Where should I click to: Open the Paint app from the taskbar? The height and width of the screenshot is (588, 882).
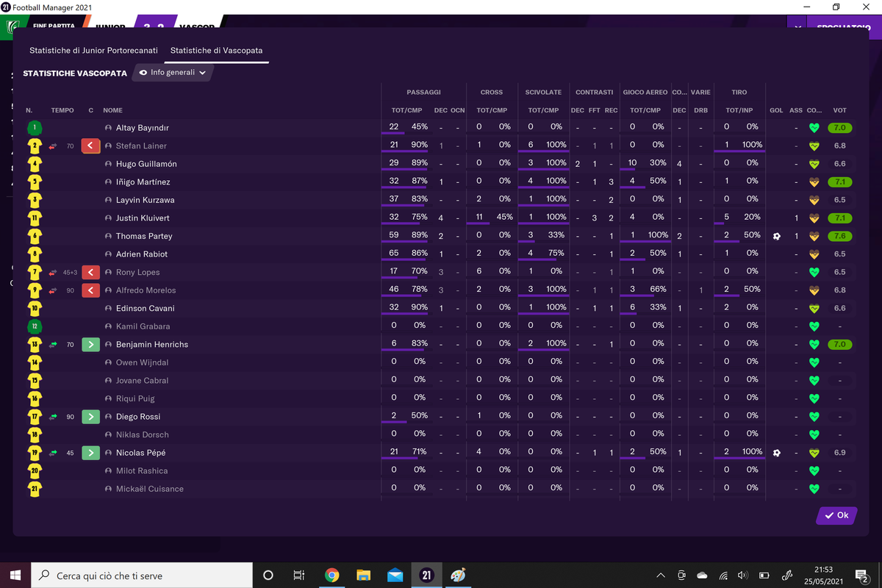click(x=458, y=576)
